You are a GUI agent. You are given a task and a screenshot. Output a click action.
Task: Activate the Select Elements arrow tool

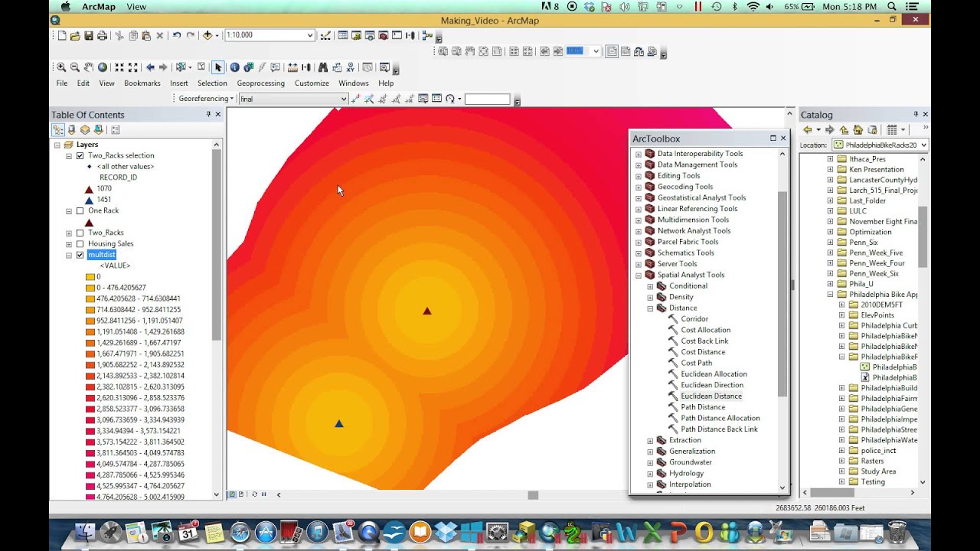tap(218, 67)
